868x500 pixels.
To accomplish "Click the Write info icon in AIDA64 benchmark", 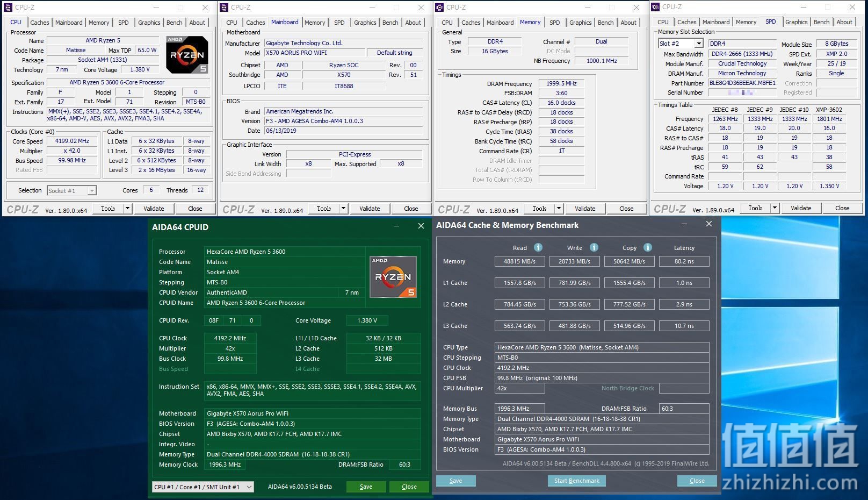I will [x=594, y=247].
